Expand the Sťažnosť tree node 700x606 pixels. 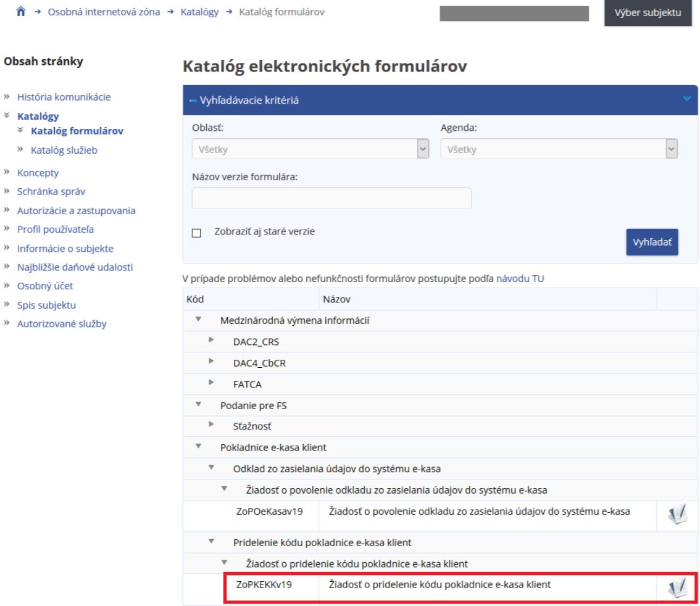pyautogui.click(x=211, y=424)
